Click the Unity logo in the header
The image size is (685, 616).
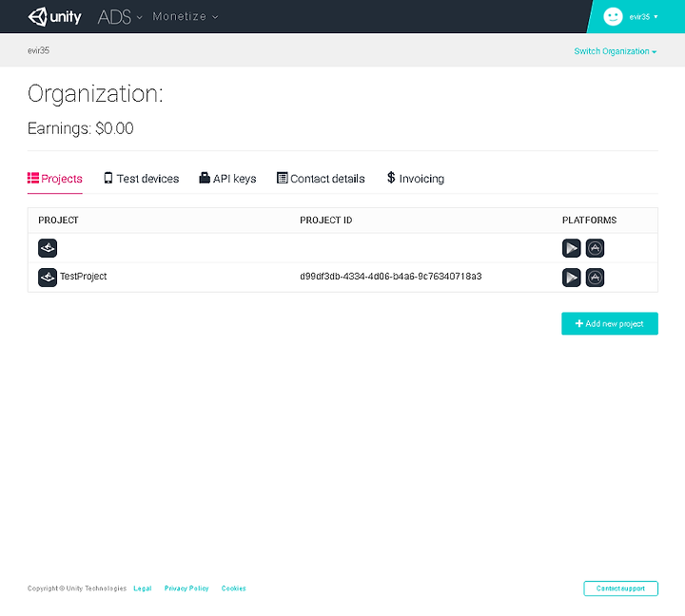(x=54, y=17)
